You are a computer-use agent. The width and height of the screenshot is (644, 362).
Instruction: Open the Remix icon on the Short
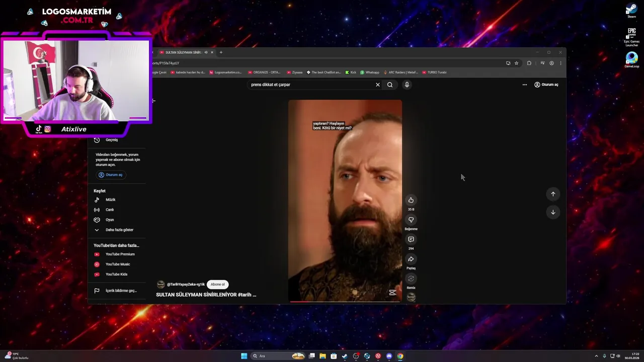411,279
